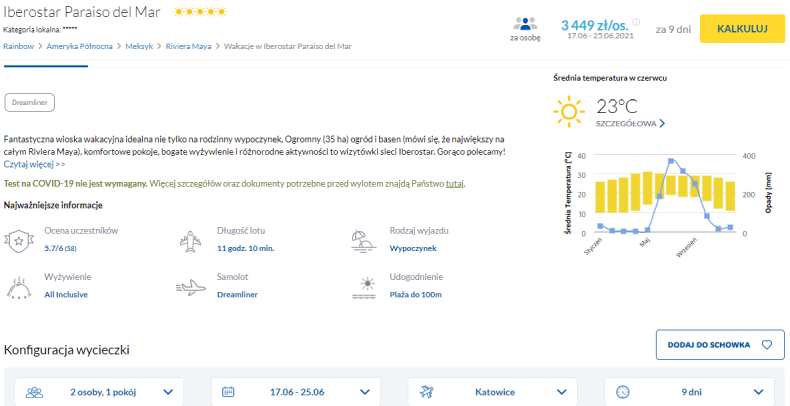790x406 pixels.
Task: Click the '23°C' average temperature
Action: 617,106
